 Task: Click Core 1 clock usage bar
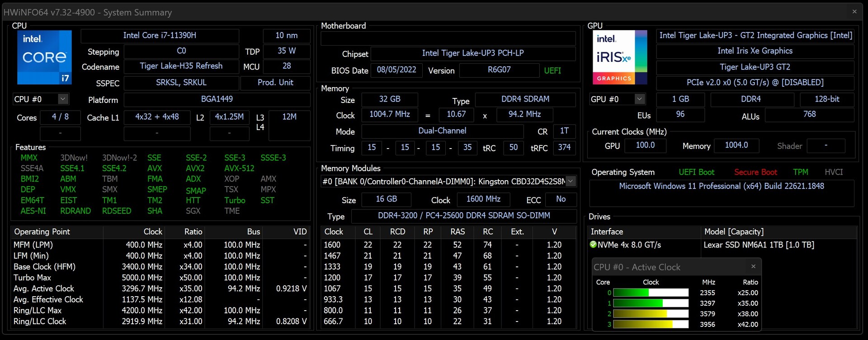(x=651, y=303)
